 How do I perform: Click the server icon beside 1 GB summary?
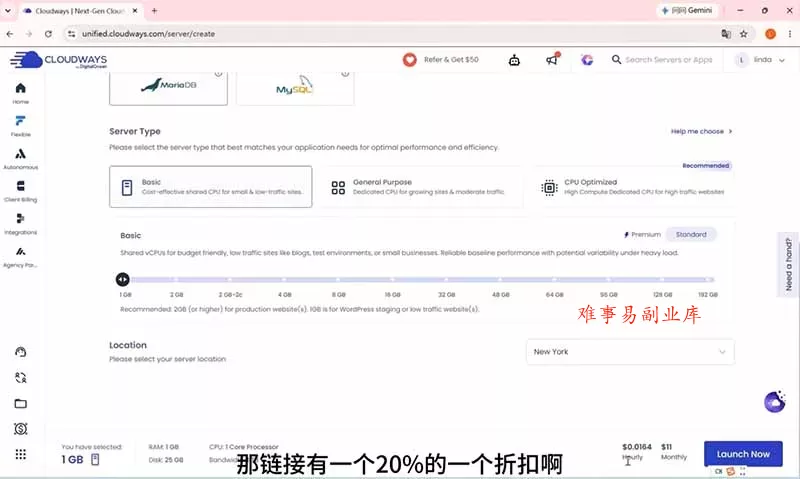95,460
